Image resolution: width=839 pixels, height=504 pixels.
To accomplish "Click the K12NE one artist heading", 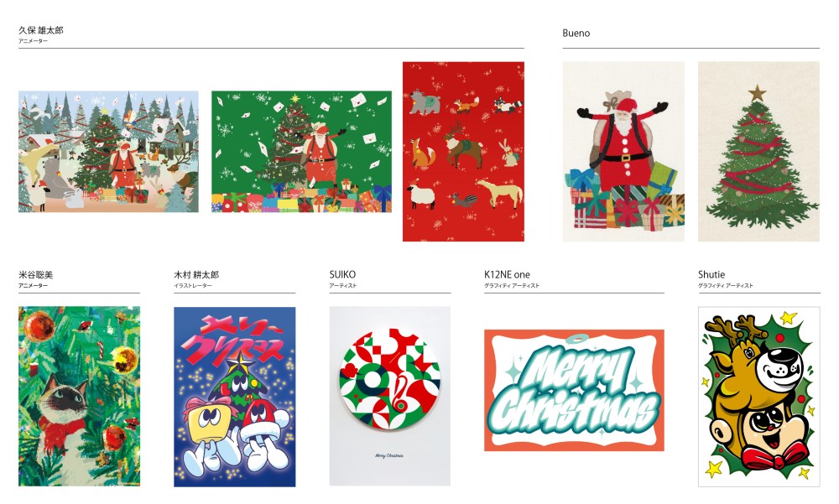I will [x=508, y=274].
